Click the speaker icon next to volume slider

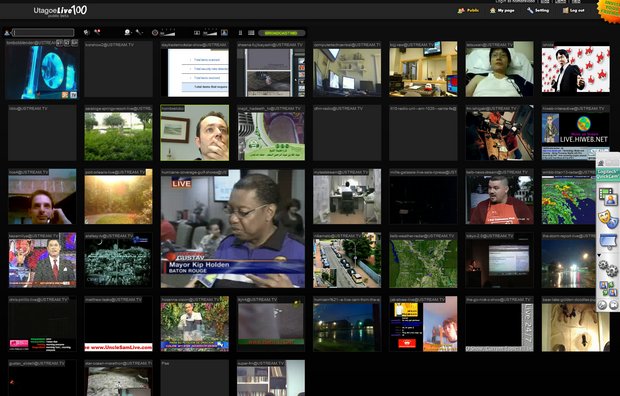[x=155, y=33]
